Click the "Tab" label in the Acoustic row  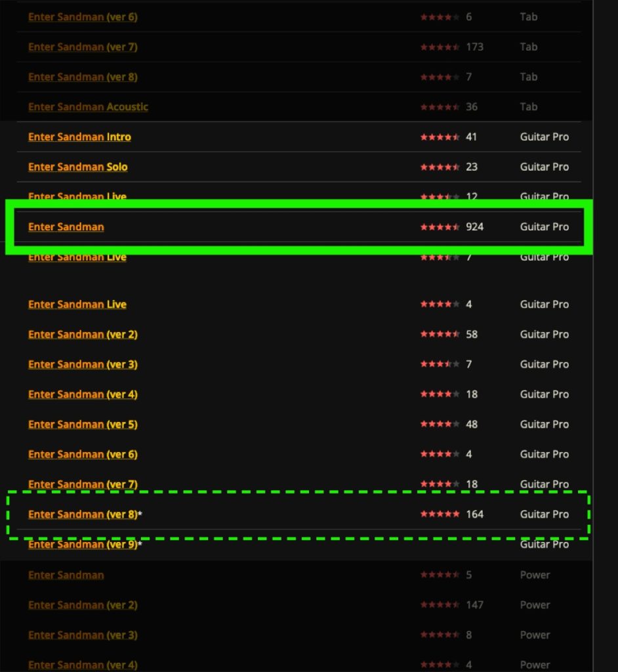coord(528,107)
